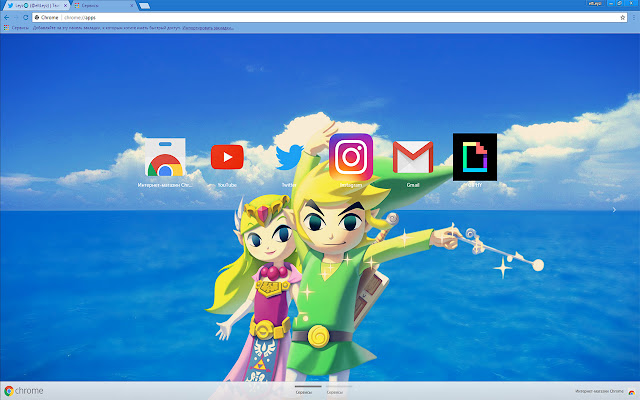
Task: Open the Gmail app
Action: click(x=413, y=157)
